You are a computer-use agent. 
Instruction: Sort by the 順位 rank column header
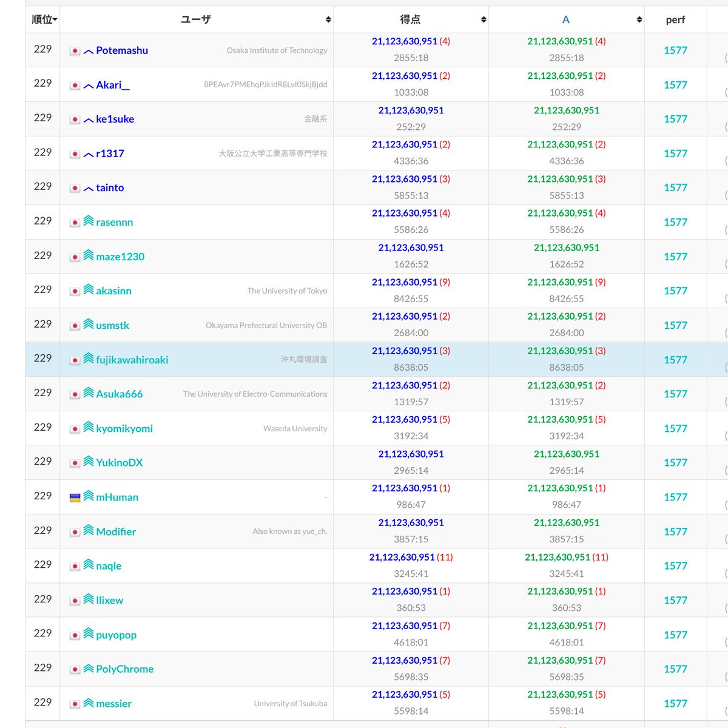(44, 19)
